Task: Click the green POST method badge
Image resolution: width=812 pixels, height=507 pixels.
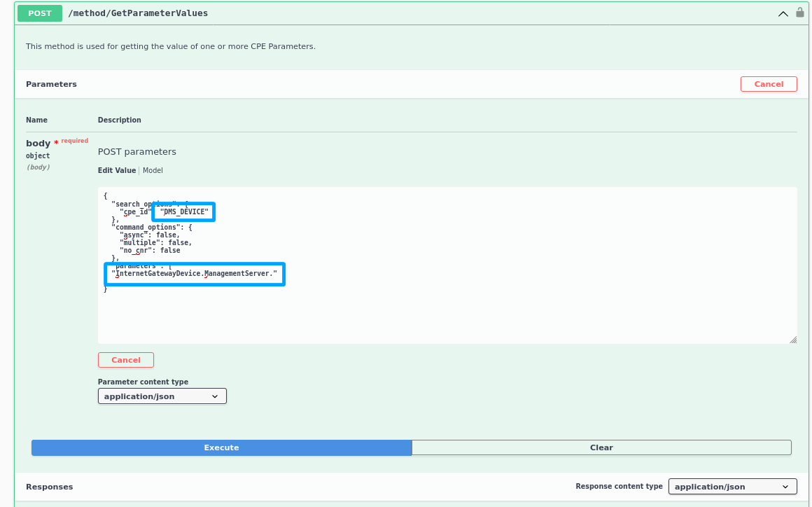Action: [40, 13]
